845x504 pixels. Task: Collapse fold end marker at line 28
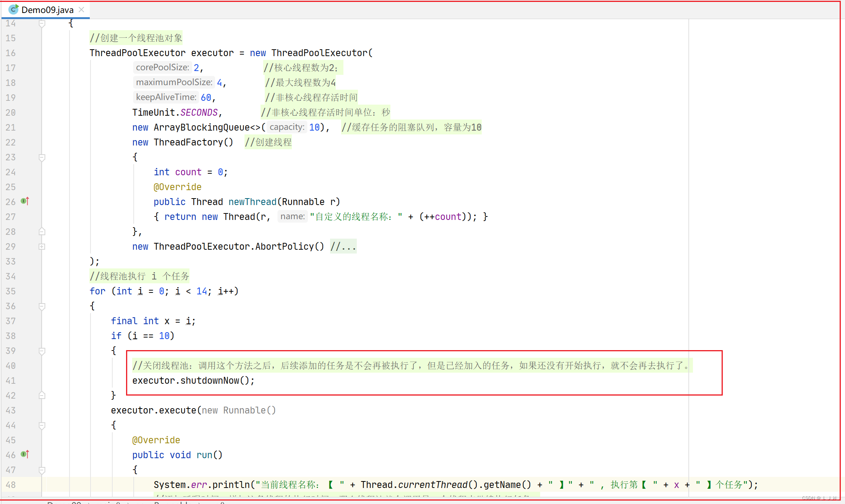[x=42, y=232]
